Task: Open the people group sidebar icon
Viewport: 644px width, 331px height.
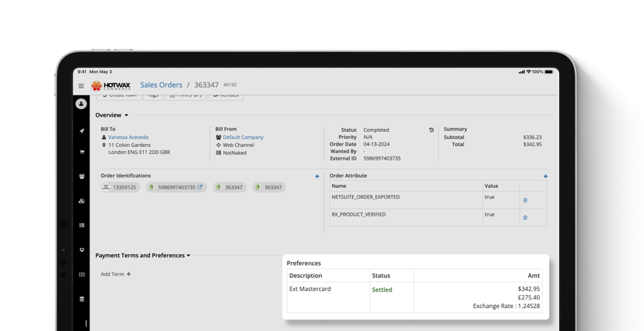Action: [x=82, y=176]
